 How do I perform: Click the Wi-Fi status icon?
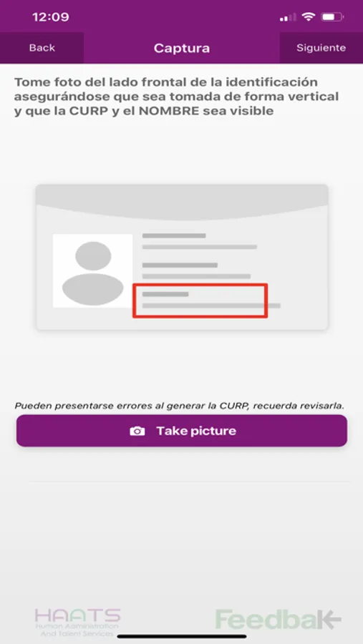[x=307, y=17]
